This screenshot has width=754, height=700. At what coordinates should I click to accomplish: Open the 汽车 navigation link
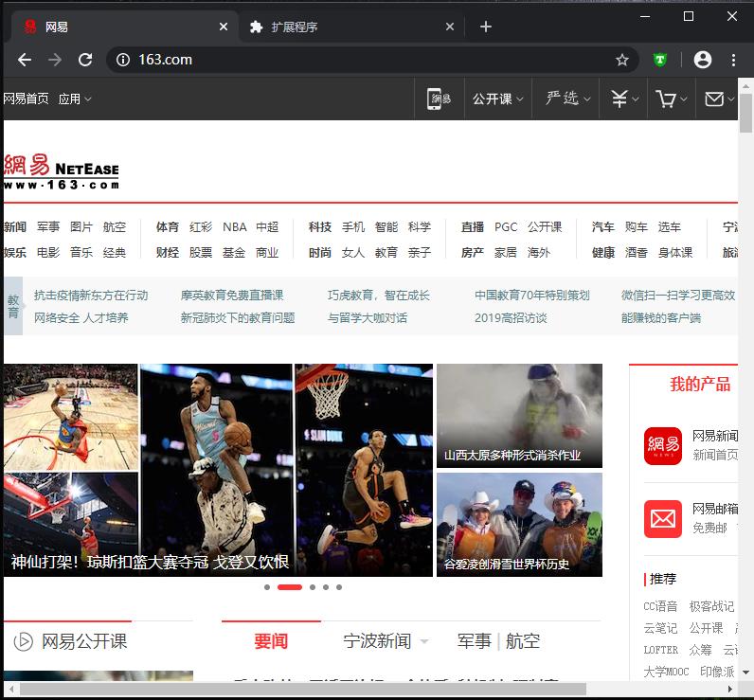coord(603,227)
